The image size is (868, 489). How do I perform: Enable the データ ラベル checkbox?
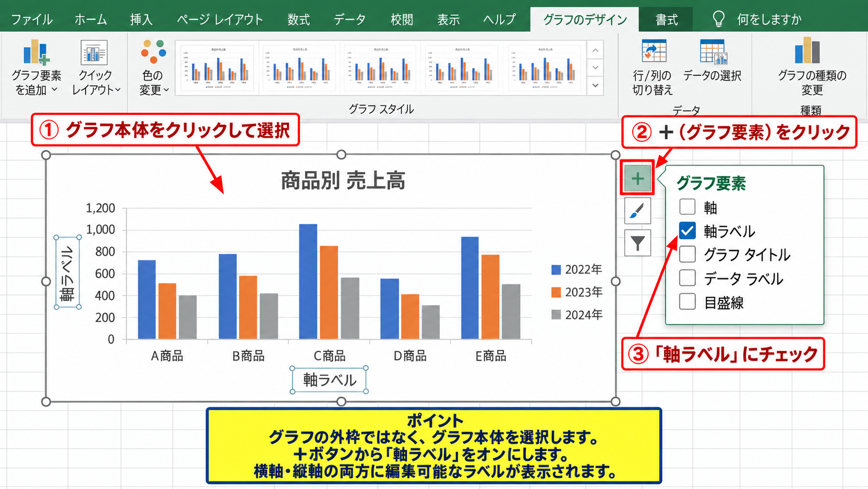coord(687,278)
